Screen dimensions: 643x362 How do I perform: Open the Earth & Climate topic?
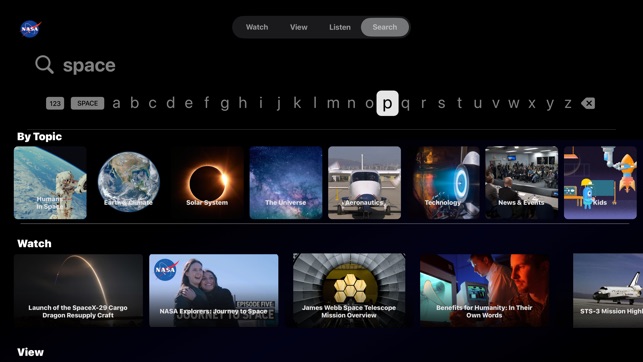click(129, 183)
